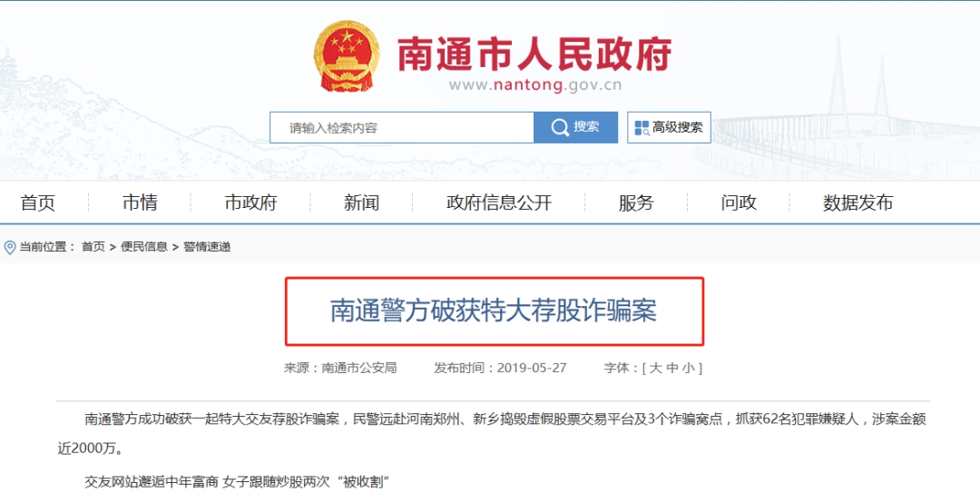The image size is (980, 493).
Task: Set font size to 小
Action: (688, 368)
